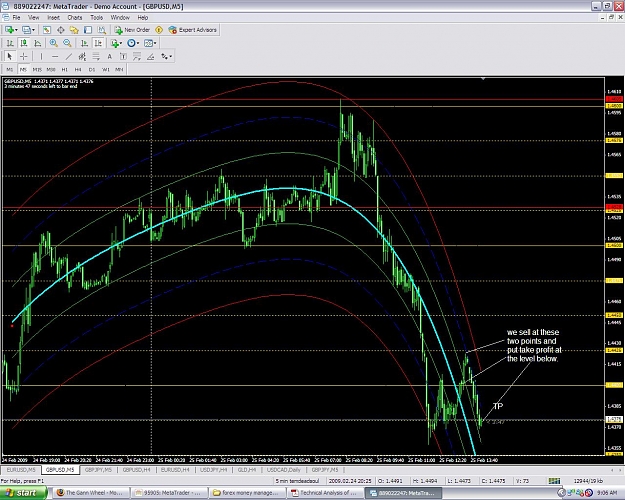This screenshot has width=625, height=500.
Task: Expand the Templates dropdown arrow
Action: 155,43
